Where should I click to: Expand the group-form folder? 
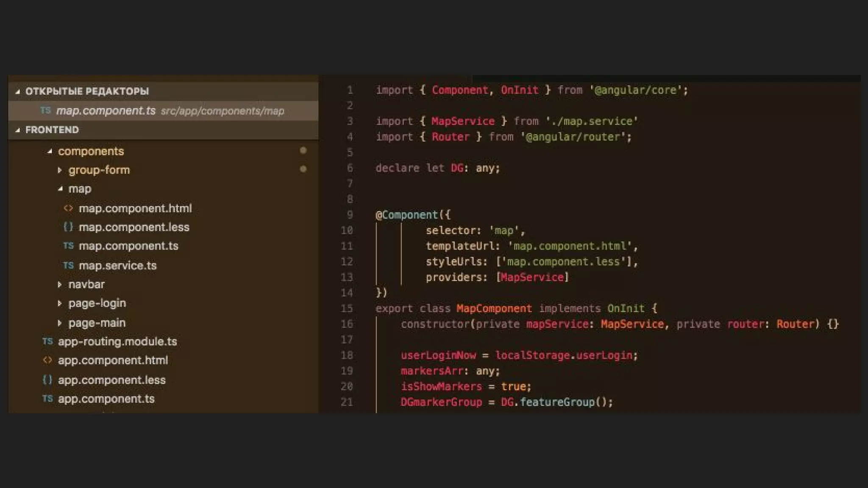point(60,170)
